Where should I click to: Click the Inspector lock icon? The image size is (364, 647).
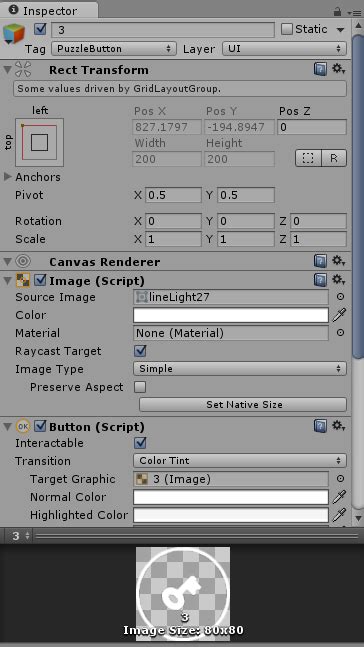tap(338, 11)
